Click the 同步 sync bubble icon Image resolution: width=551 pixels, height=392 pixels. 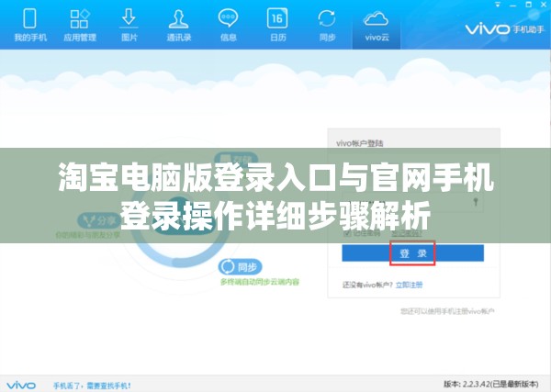point(241,267)
